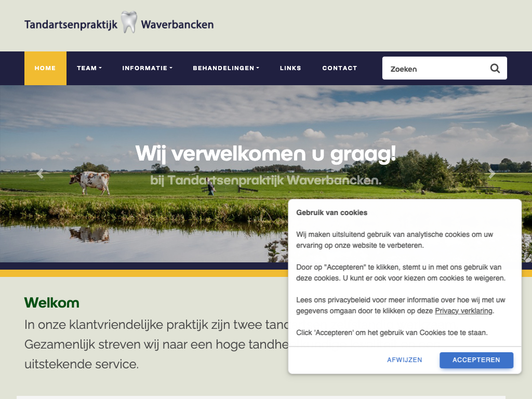The image size is (532, 399).
Task: Click the 'Wij verwelkomen u graag!' headline
Action: [x=265, y=153]
